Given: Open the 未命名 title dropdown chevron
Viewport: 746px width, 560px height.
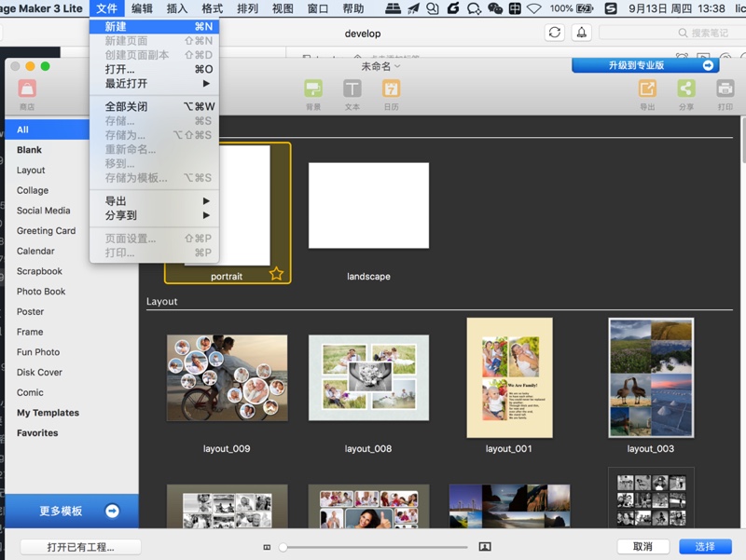Looking at the screenshot, I should (x=397, y=66).
